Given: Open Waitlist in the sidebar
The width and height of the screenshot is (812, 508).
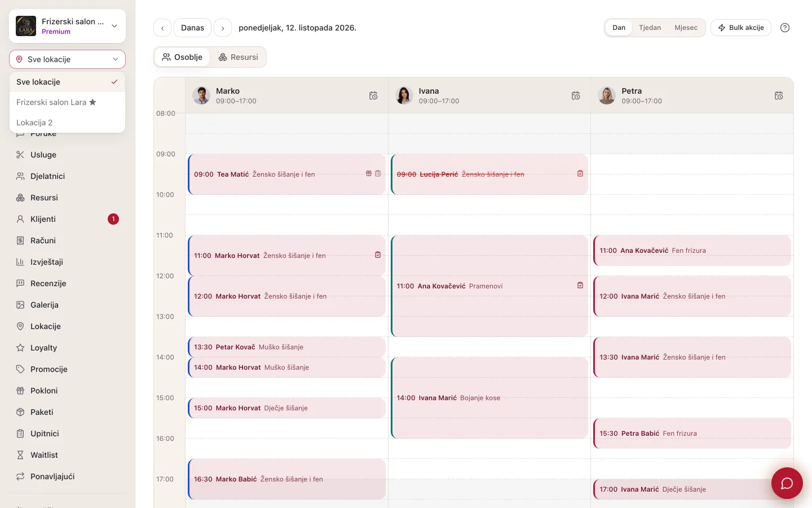Looking at the screenshot, I should tap(68, 455).
